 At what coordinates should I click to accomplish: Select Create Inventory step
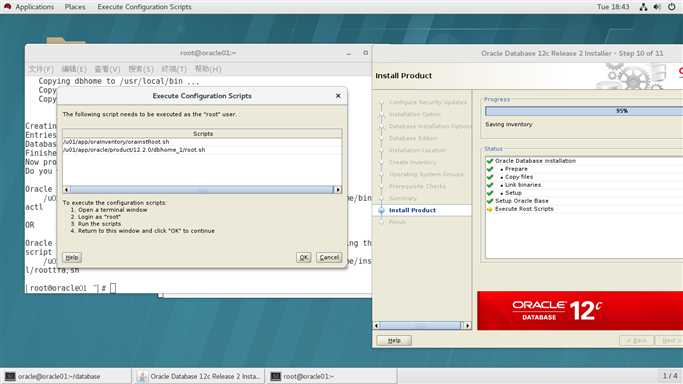(x=413, y=162)
